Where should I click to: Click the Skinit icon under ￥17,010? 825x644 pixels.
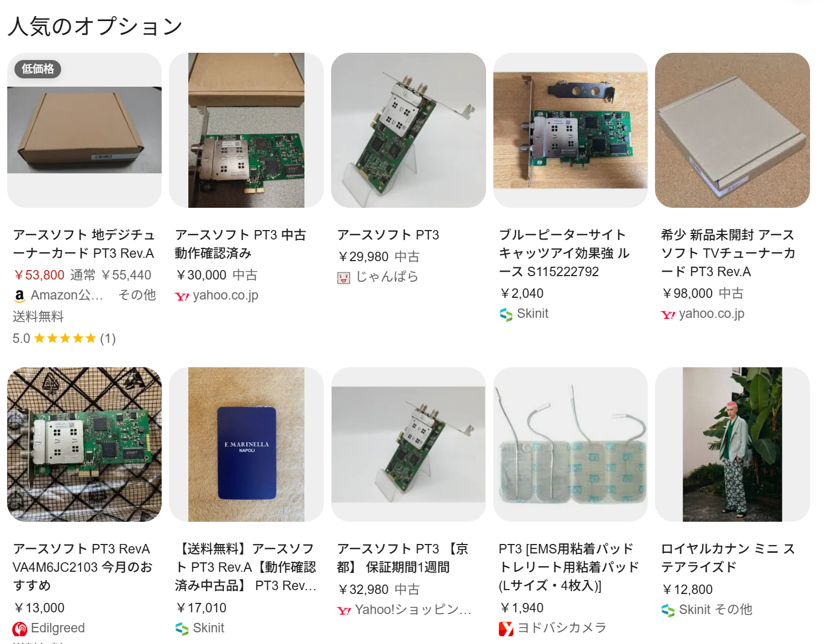(182, 628)
